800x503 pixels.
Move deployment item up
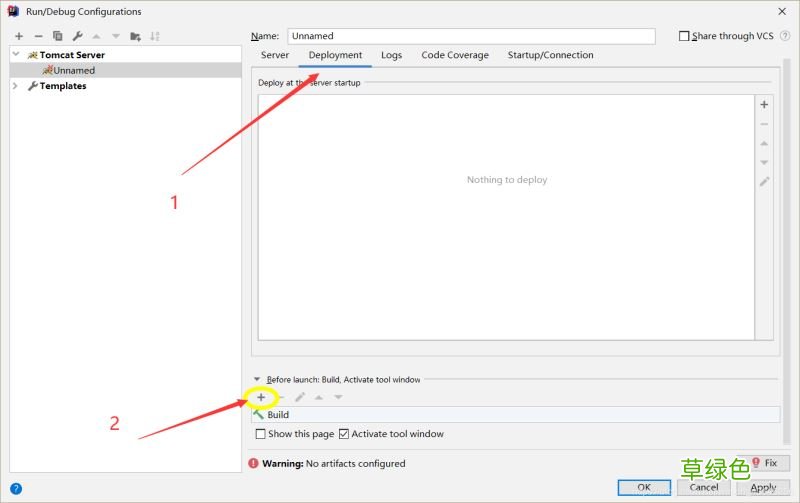coord(764,143)
